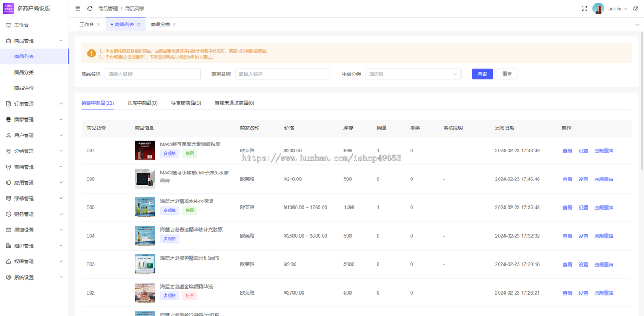The width and height of the screenshot is (644, 316).
Task: Switch to the 商品分类 page tab
Action: pyautogui.click(x=160, y=25)
